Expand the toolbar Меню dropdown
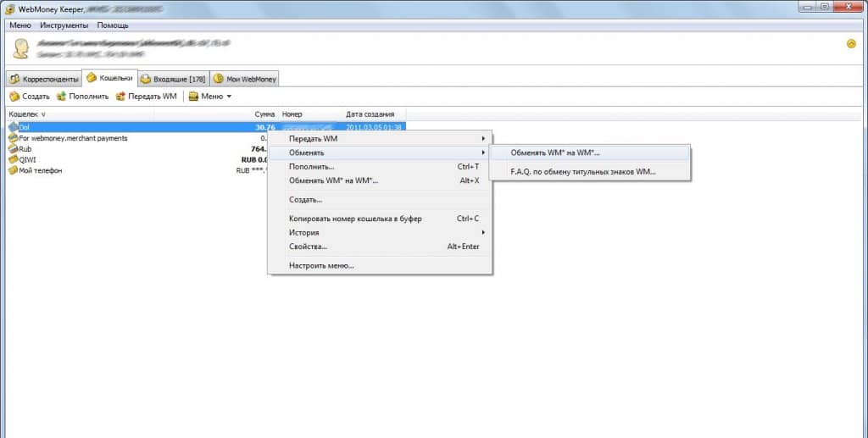 pyautogui.click(x=210, y=97)
